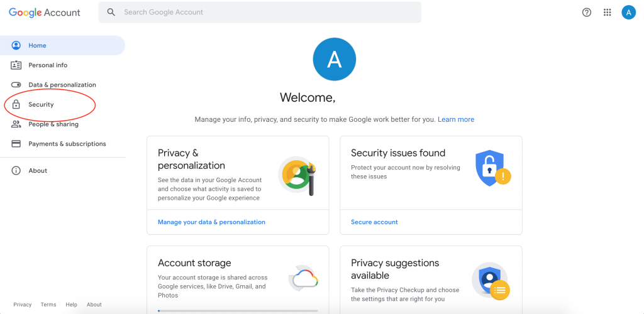Click the account storage usage bar
The image size is (644, 314).
point(238,310)
